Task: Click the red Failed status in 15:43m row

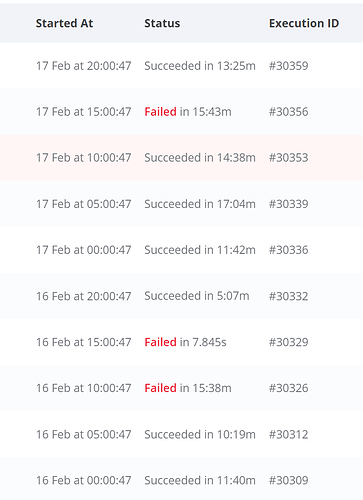Action: click(160, 112)
